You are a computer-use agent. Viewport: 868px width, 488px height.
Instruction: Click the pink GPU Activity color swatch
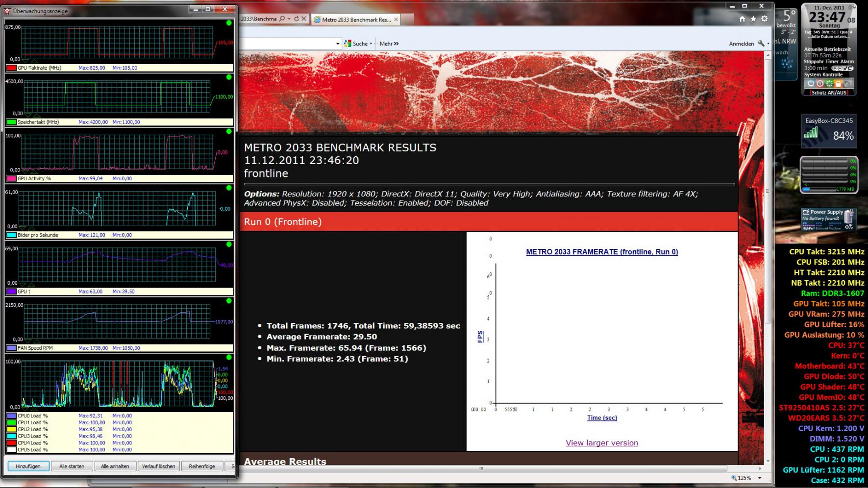(11, 178)
